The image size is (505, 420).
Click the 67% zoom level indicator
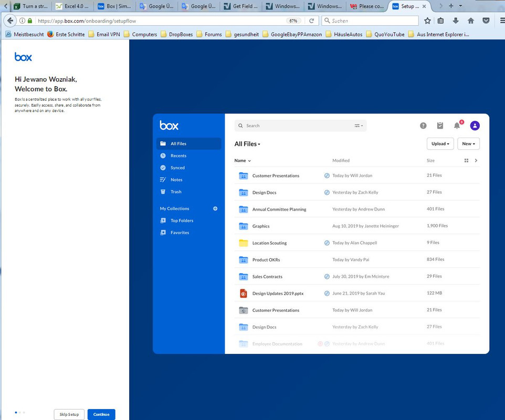293,20
